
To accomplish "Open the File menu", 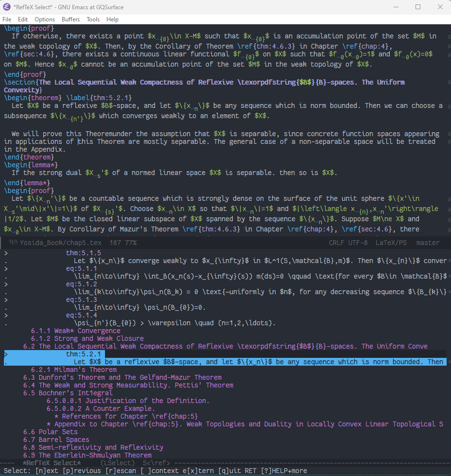I will tap(7, 19).
